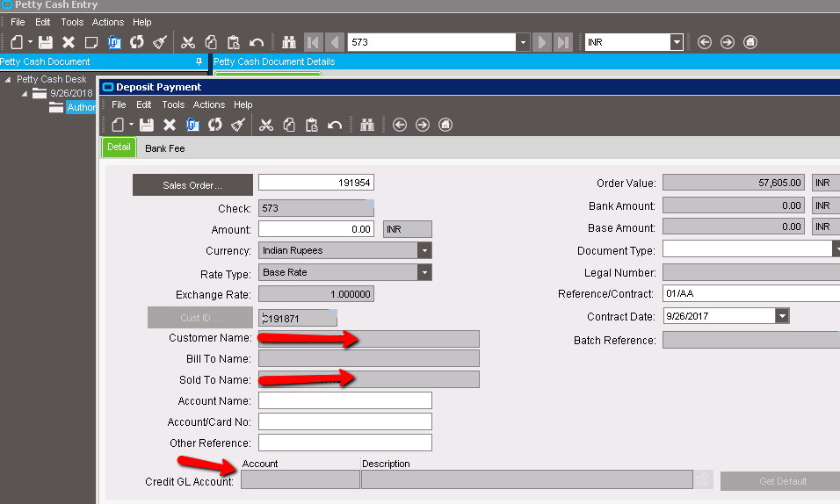Screen dimensions: 840x504
Task: Open Actions menu in Deposit Payment window
Action: pyautogui.click(x=208, y=104)
